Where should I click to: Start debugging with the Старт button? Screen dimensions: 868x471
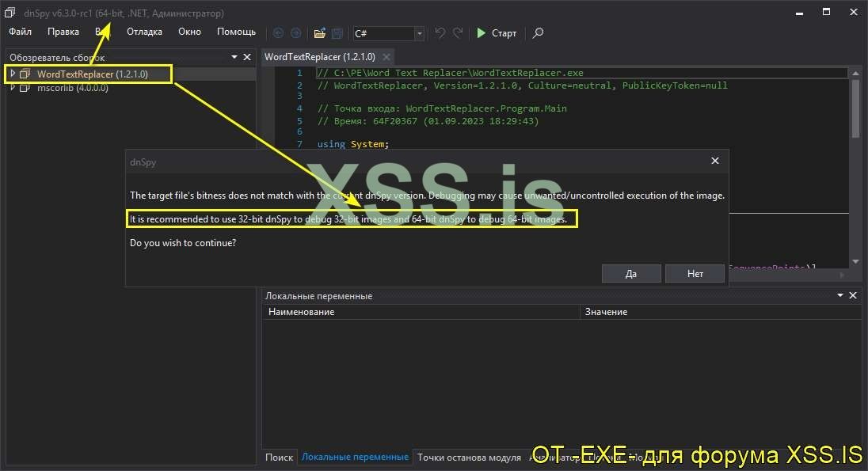click(x=497, y=33)
